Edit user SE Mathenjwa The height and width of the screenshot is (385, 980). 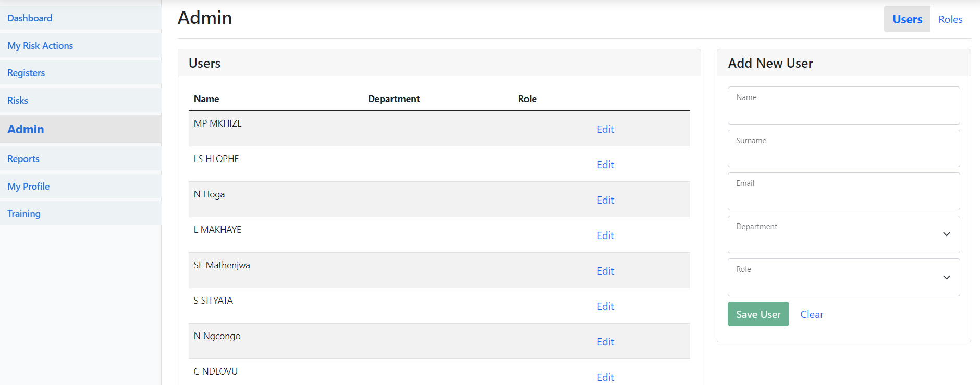click(x=605, y=271)
